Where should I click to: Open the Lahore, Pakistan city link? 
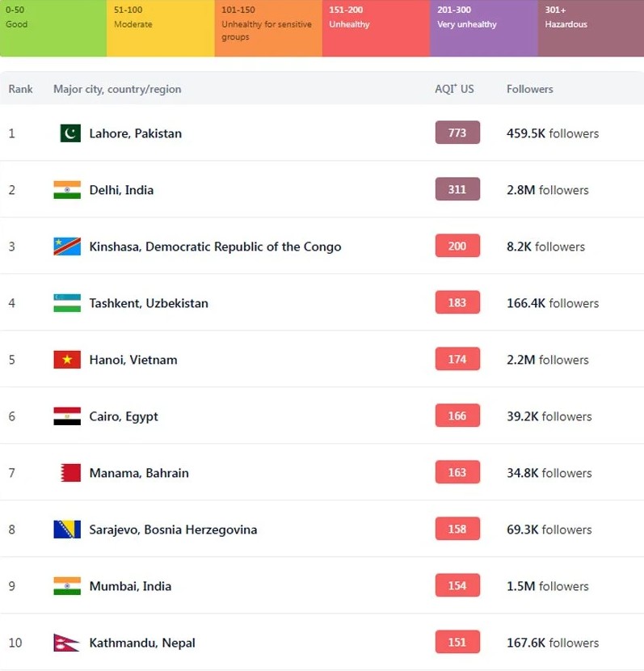[136, 133]
